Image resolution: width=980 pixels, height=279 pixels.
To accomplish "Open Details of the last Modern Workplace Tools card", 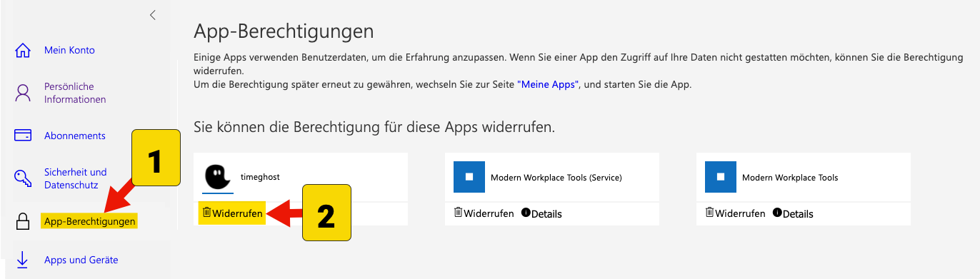I will click(x=793, y=213).
